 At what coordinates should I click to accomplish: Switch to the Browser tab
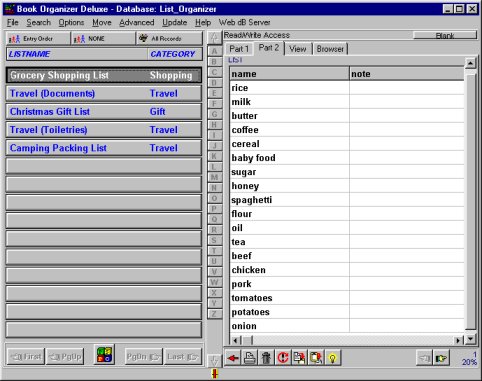coord(330,49)
